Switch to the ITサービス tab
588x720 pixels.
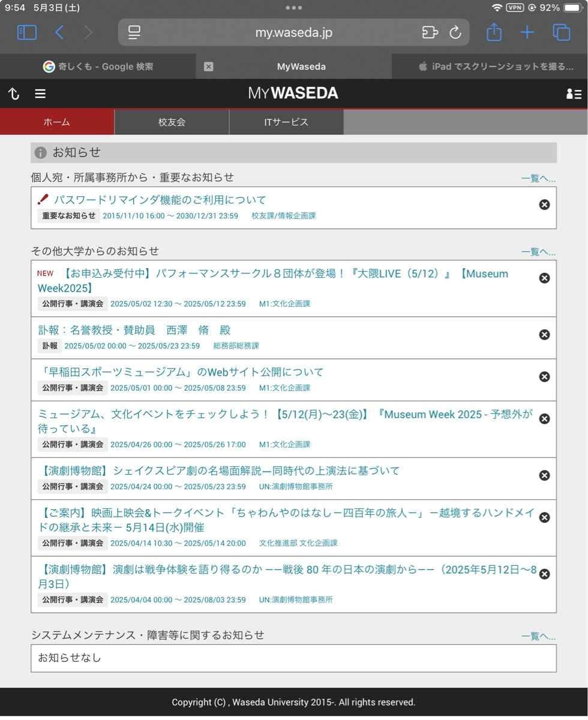click(286, 122)
